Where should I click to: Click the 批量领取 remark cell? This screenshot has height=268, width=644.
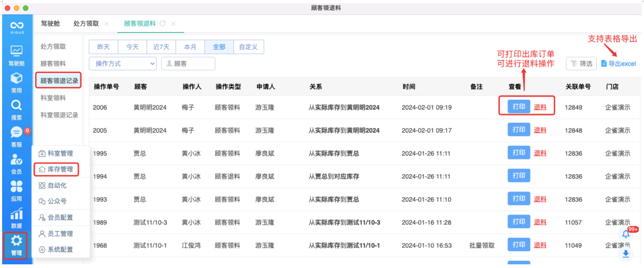click(x=482, y=245)
